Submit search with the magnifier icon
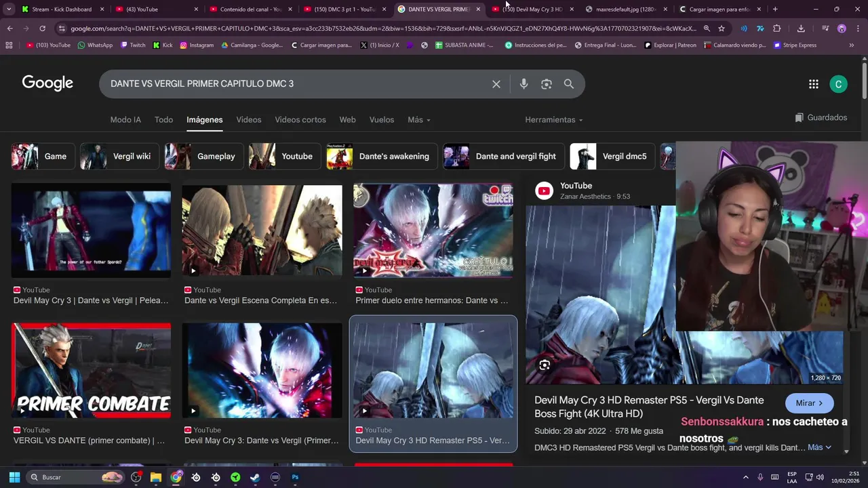Viewport: 868px width, 488px height. click(x=569, y=84)
